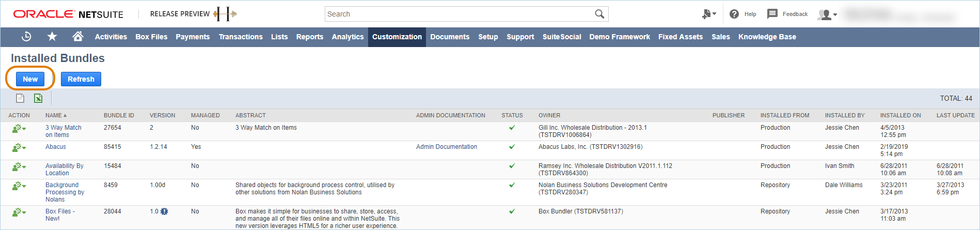
Task: Open the Fixed Assets menu
Action: [681, 37]
